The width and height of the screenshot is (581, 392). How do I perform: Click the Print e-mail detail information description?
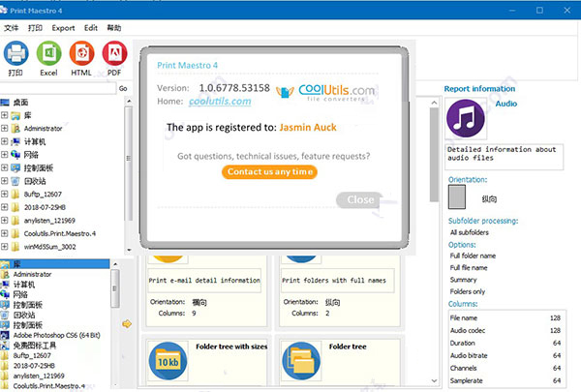(x=204, y=281)
